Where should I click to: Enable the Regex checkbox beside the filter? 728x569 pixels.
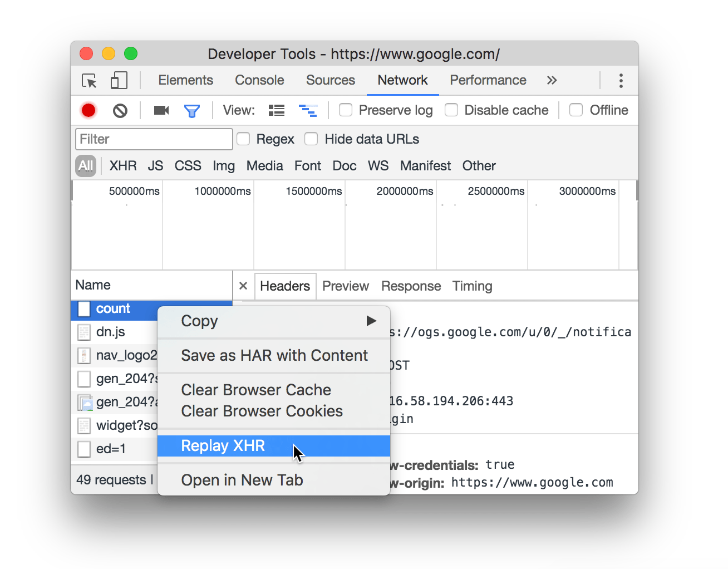(x=243, y=139)
